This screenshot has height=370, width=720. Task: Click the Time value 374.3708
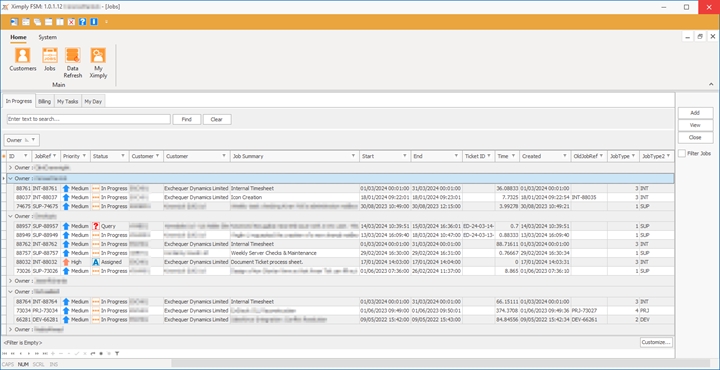pos(507,311)
